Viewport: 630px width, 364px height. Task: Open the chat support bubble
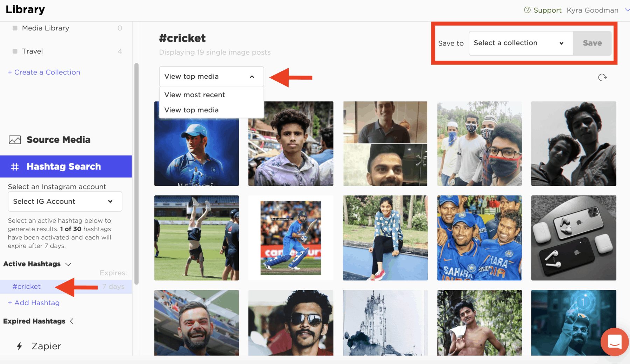tap(614, 342)
